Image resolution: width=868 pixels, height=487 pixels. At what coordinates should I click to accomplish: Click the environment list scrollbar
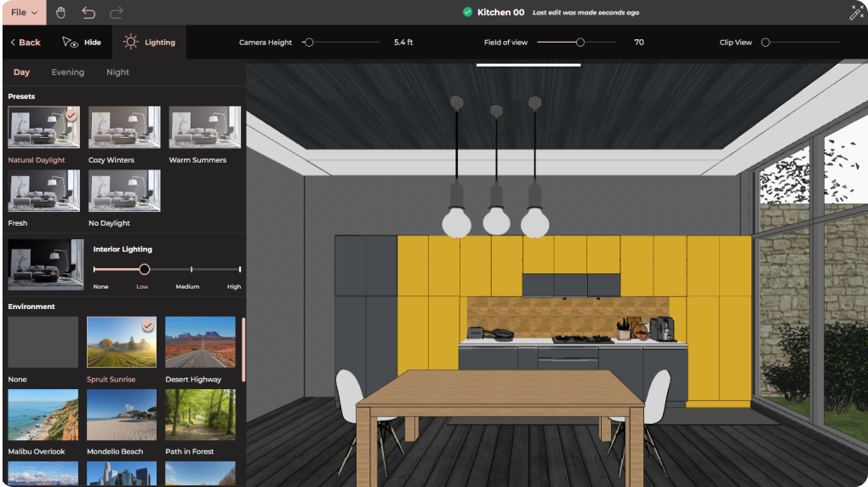point(243,349)
